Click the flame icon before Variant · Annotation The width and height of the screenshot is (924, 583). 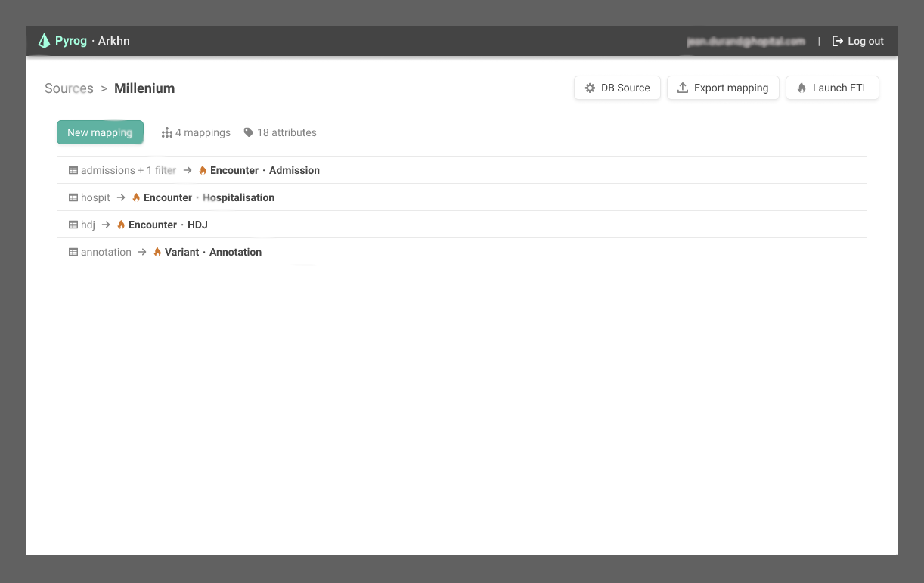157,252
